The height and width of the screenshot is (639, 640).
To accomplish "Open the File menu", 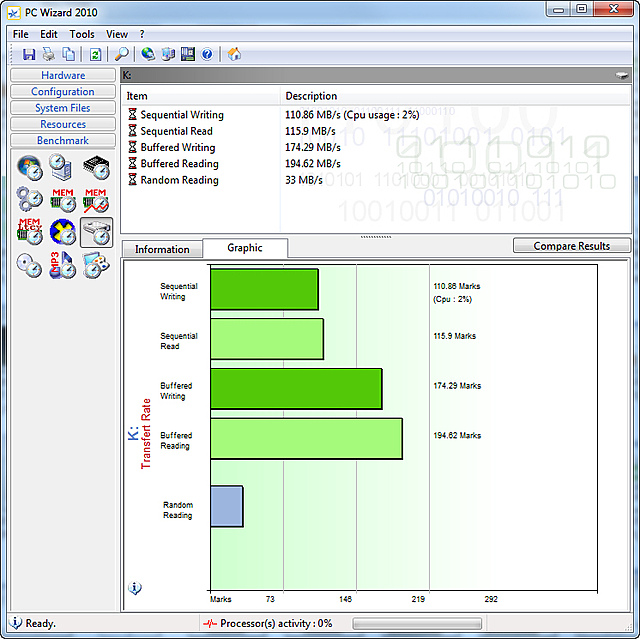I will tap(20, 34).
